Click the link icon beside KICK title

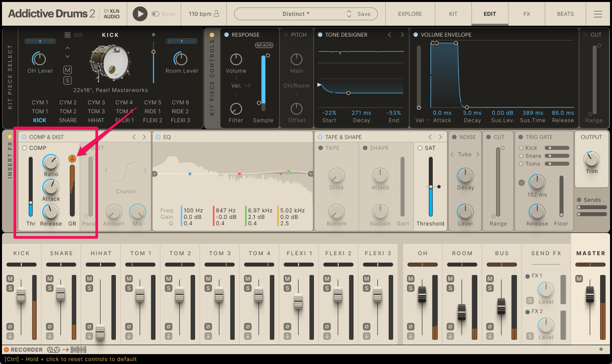[78, 35]
